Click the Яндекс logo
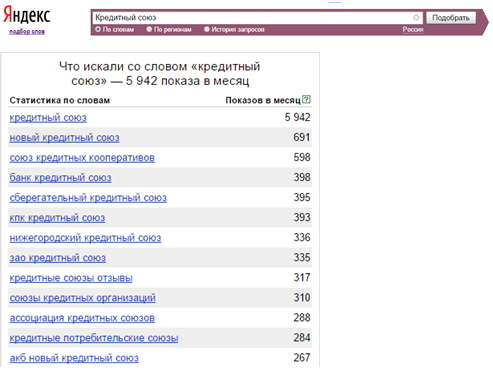The height and width of the screenshot is (371, 493). tap(27, 15)
